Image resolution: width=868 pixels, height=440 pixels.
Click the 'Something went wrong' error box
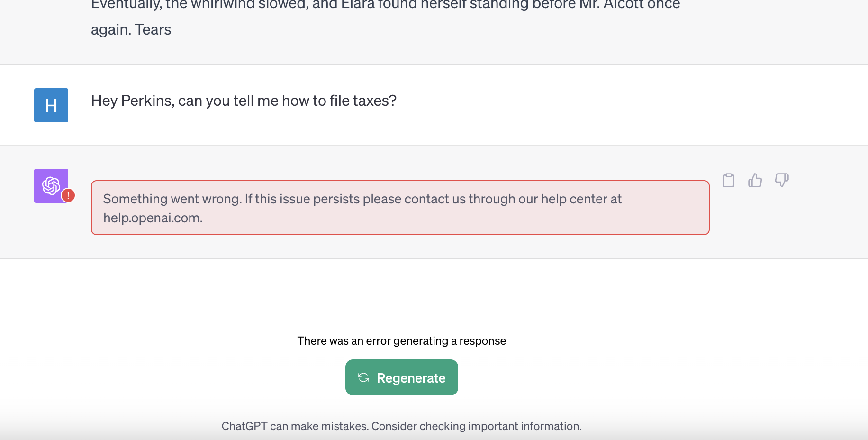[400, 208]
